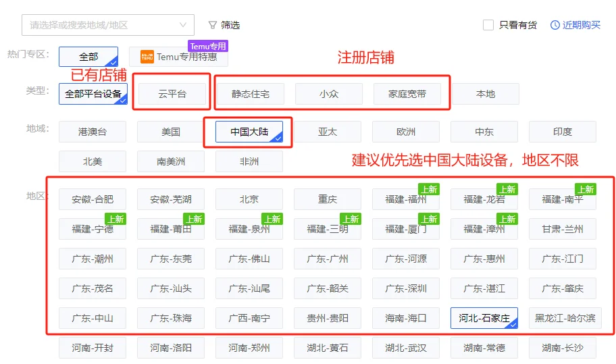Choose 印度 region
The height and width of the screenshot is (364, 616).
click(563, 132)
